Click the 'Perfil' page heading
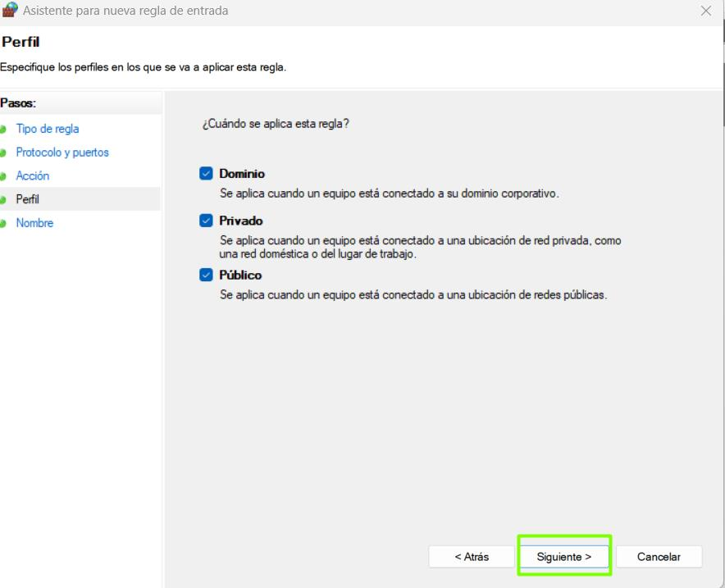Image resolution: width=725 pixels, height=588 pixels. [x=21, y=42]
